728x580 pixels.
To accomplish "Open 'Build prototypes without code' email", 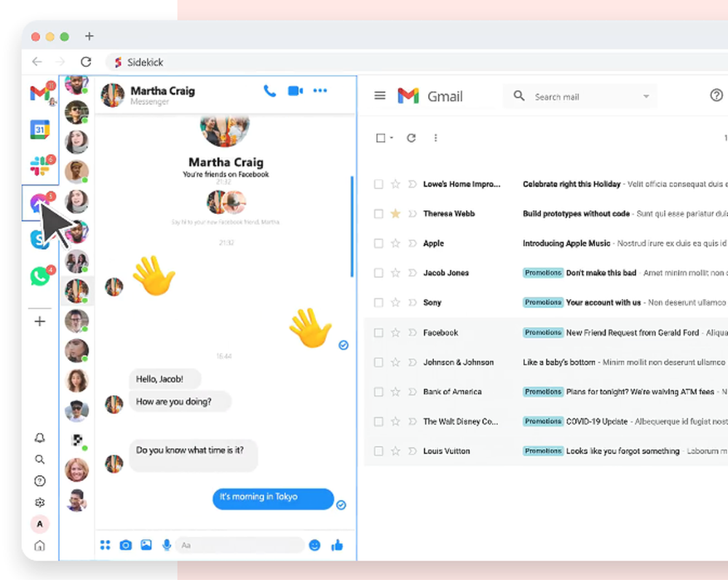I will pyautogui.click(x=576, y=213).
